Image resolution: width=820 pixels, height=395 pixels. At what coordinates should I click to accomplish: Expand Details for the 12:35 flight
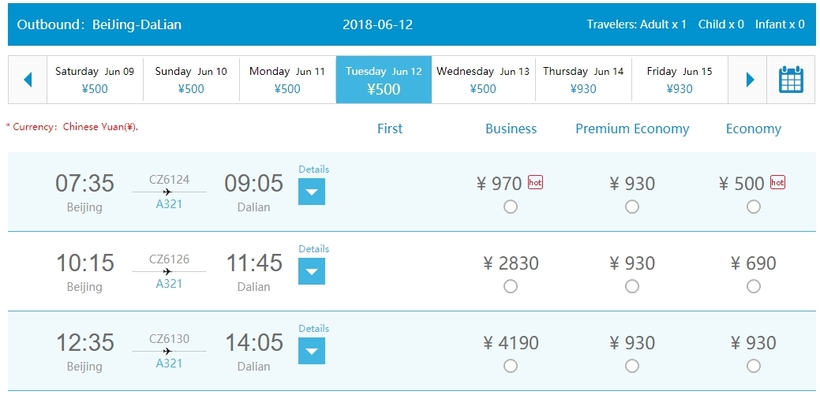pyautogui.click(x=312, y=351)
